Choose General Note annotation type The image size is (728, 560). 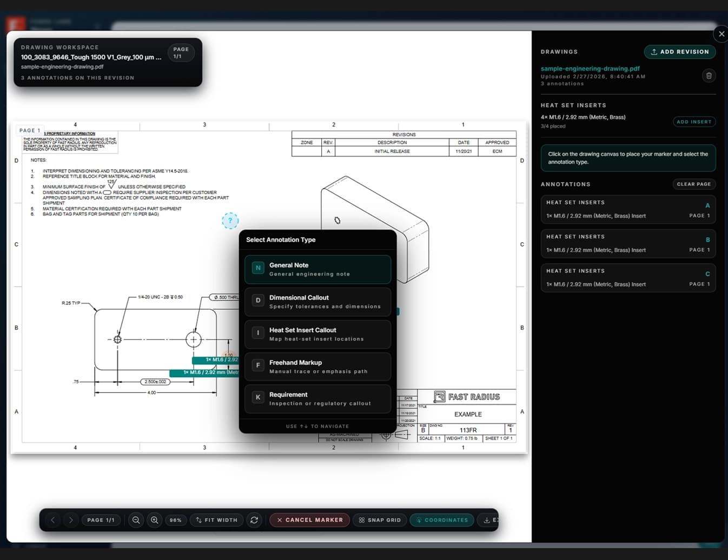coord(317,269)
